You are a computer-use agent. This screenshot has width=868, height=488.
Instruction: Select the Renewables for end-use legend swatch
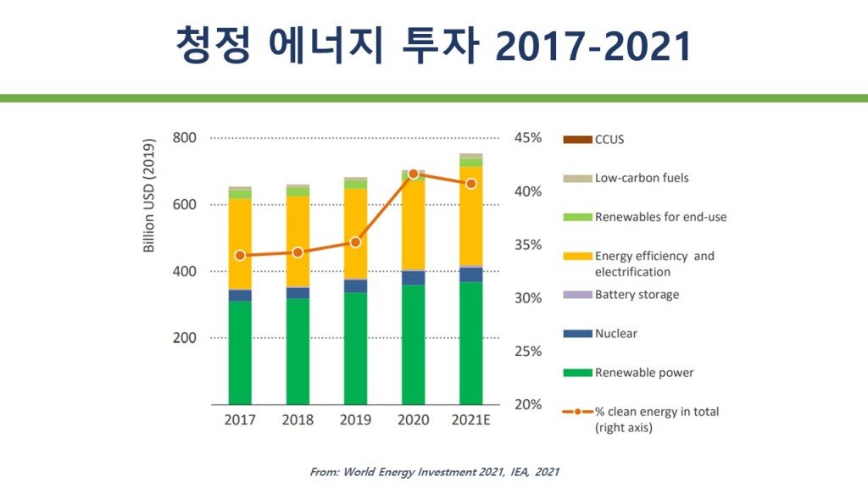tap(577, 217)
